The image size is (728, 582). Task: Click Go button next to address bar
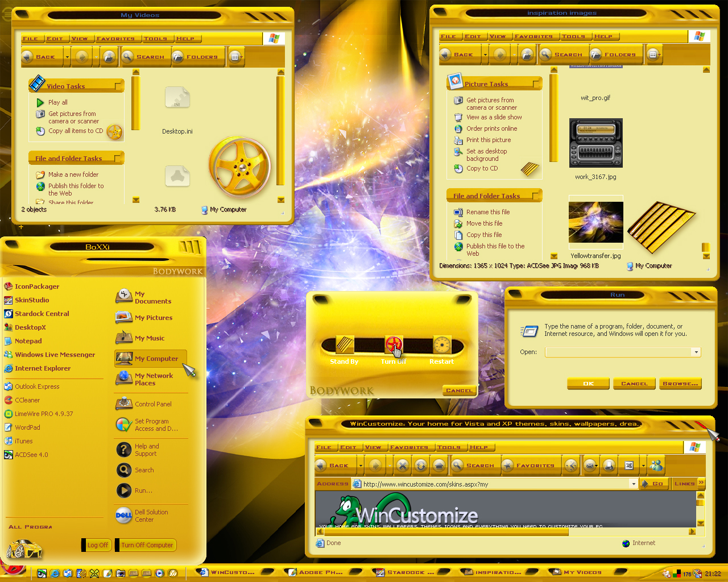[653, 484]
